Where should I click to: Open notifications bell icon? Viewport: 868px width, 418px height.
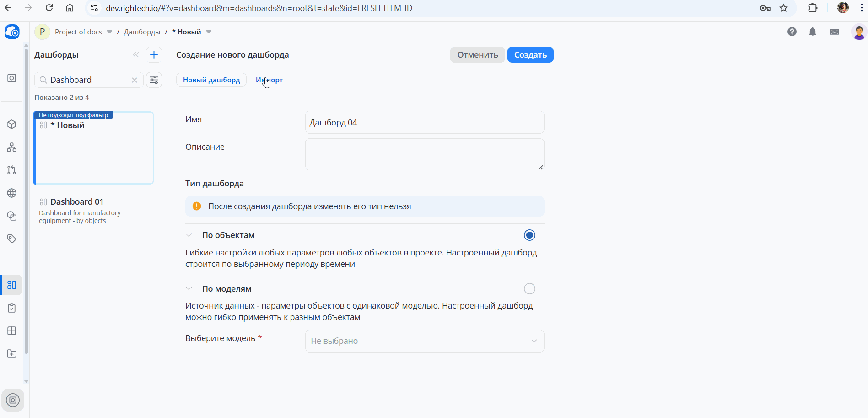pyautogui.click(x=812, y=32)
